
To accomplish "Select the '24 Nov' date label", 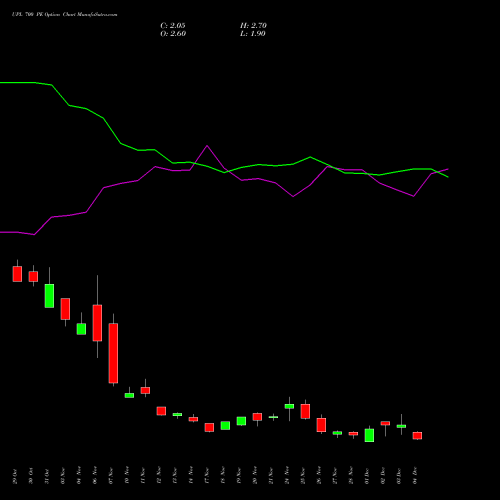I will click(287, 476).
